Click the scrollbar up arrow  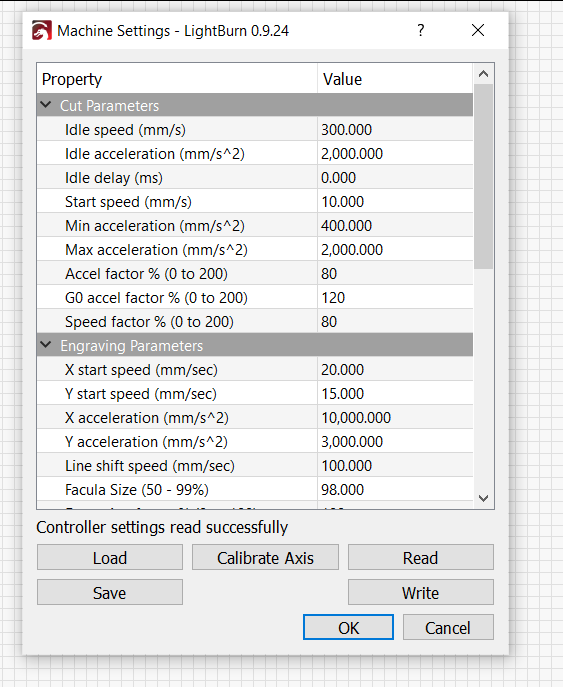[x=484, y=74]
